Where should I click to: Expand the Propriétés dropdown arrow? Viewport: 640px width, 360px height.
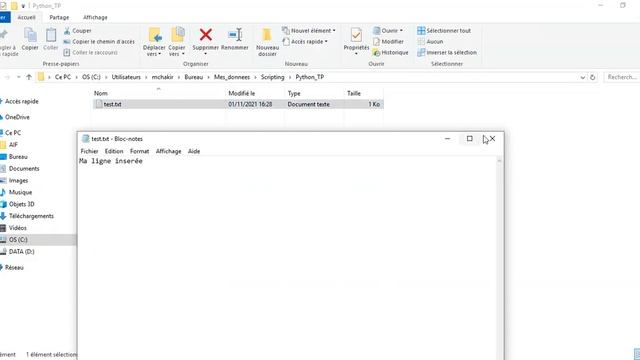pos(356,54)
